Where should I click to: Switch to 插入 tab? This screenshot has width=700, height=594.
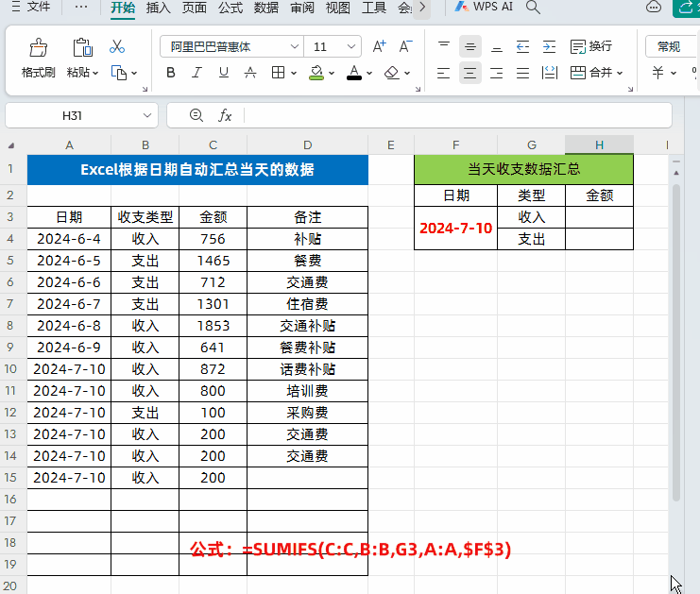click(x=159, y=8)
